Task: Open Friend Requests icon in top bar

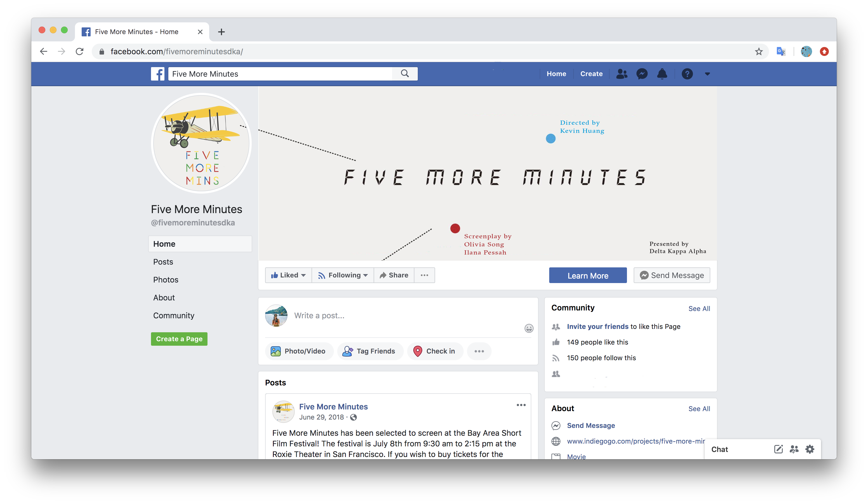Action: 621,74
